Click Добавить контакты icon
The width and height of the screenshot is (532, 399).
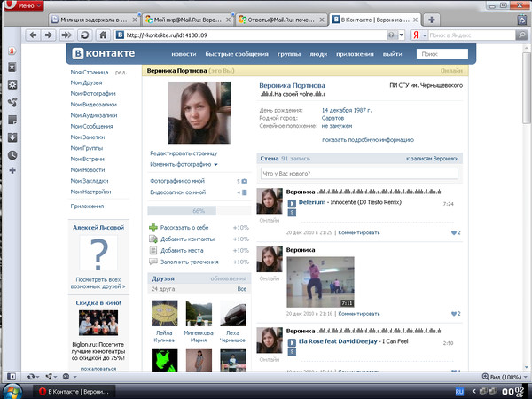coord(153,239)
